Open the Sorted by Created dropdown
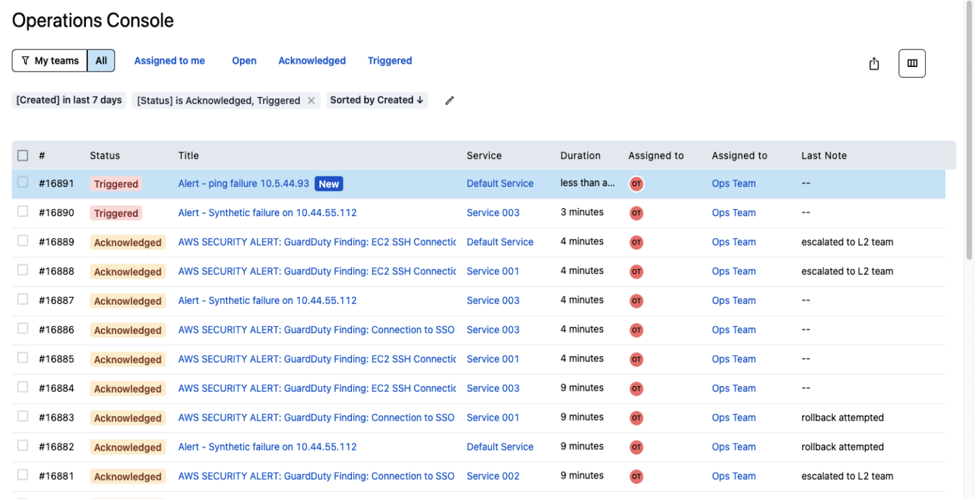980x500 pixels. click(x=377, y=100)
